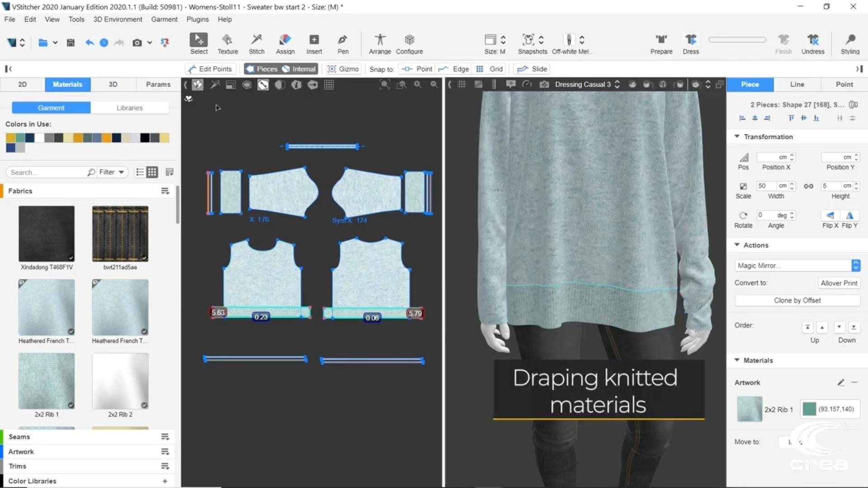Enable snap to Edge

coord(454,69)
